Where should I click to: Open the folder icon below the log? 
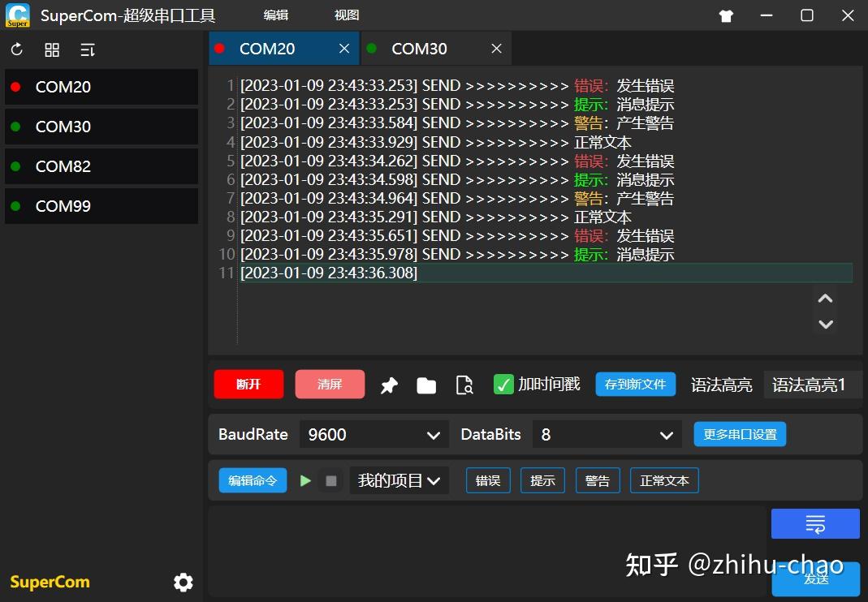point(426,385)
